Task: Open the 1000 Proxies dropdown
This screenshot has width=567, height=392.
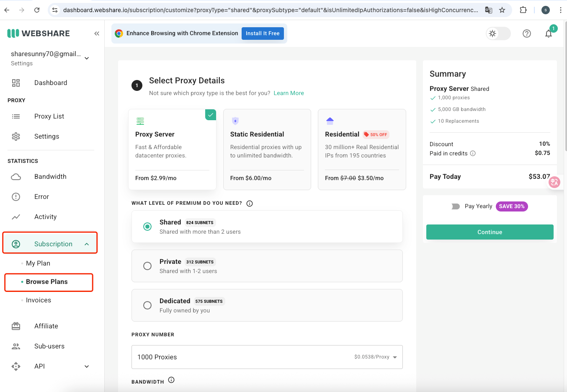Action: (267, 357)
